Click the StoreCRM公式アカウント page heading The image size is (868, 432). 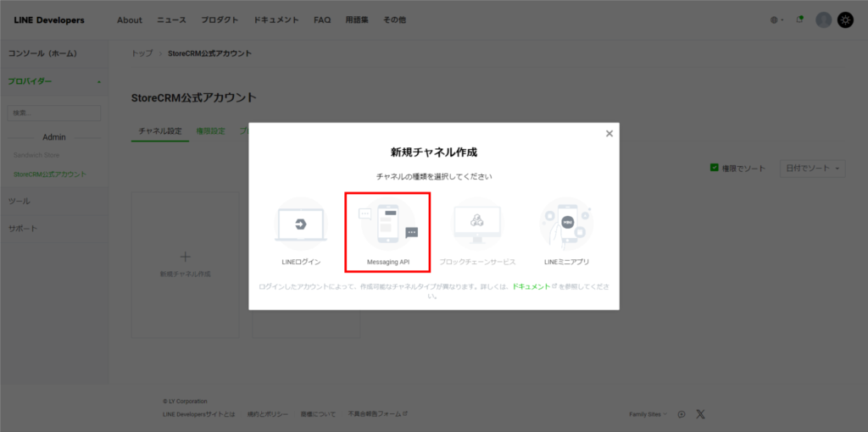194,97
